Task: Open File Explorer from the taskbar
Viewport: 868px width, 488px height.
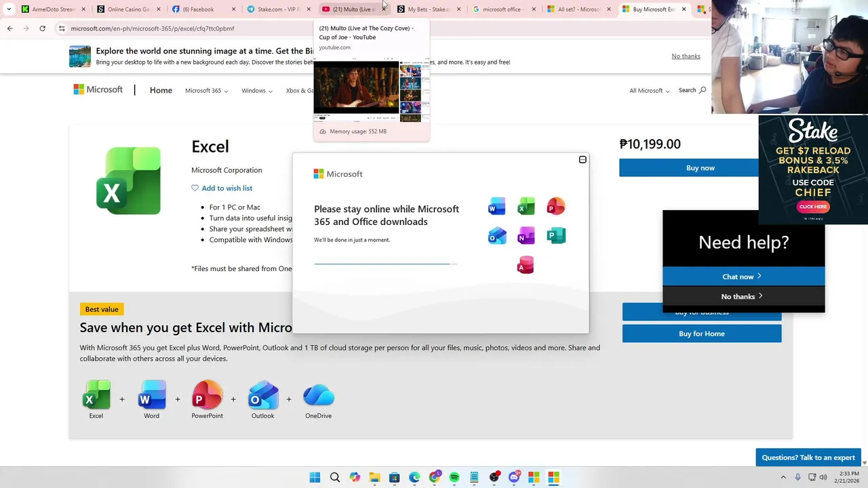Action: point(374,477)
